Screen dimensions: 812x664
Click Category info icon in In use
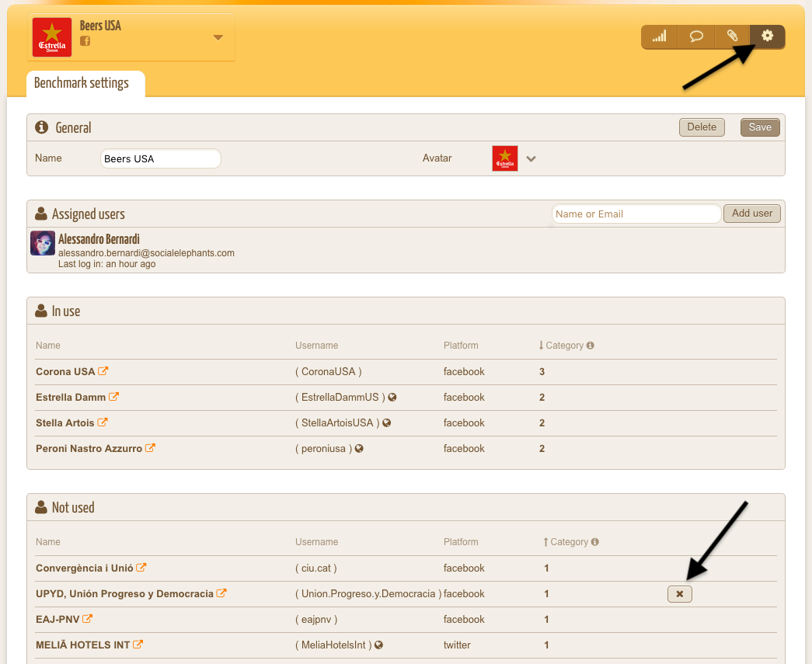[591, 345]
